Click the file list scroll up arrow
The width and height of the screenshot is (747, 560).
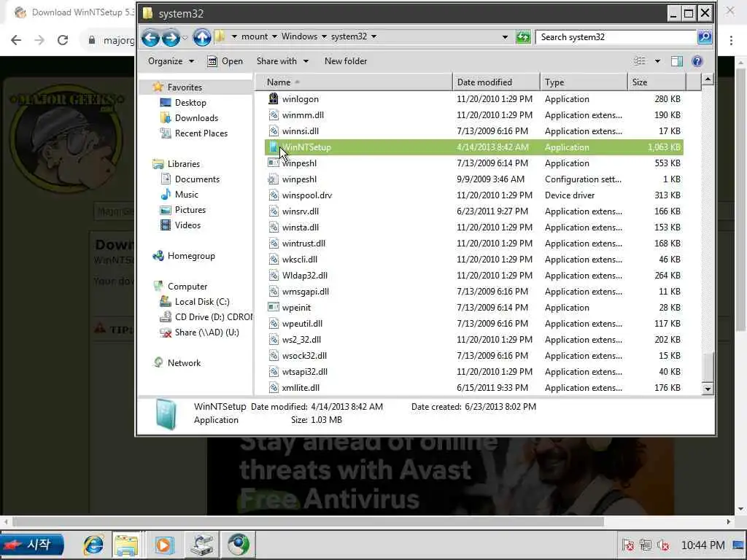708,79
